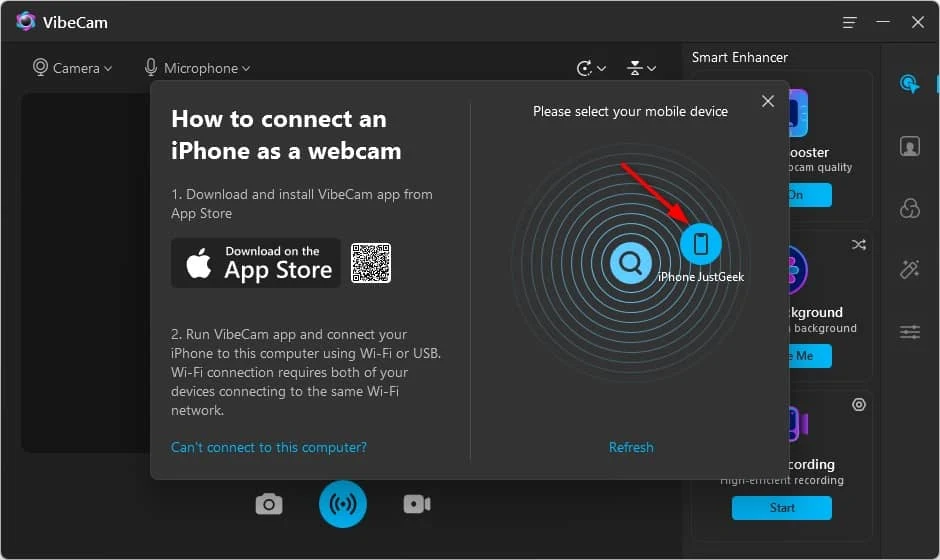This screenshot has width=940, height=560.
Task: Close the iPhone connection dialog
Action: coord(767,101)
